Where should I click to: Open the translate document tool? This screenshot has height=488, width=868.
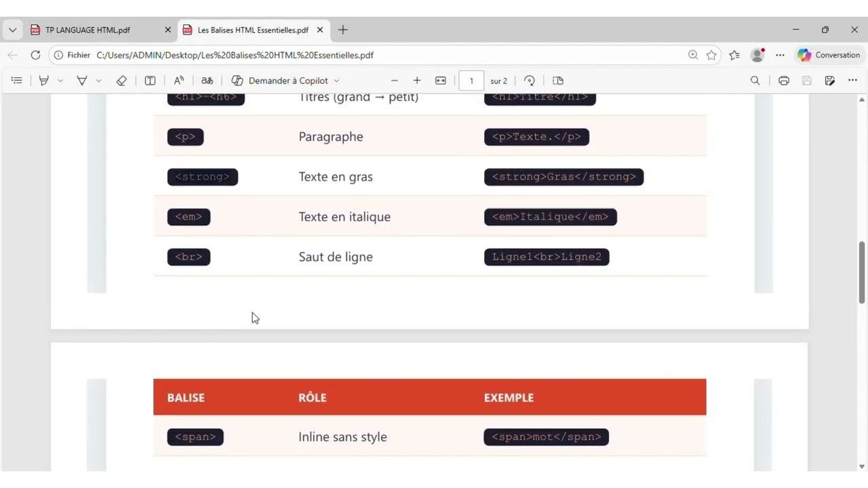[208, 81]
